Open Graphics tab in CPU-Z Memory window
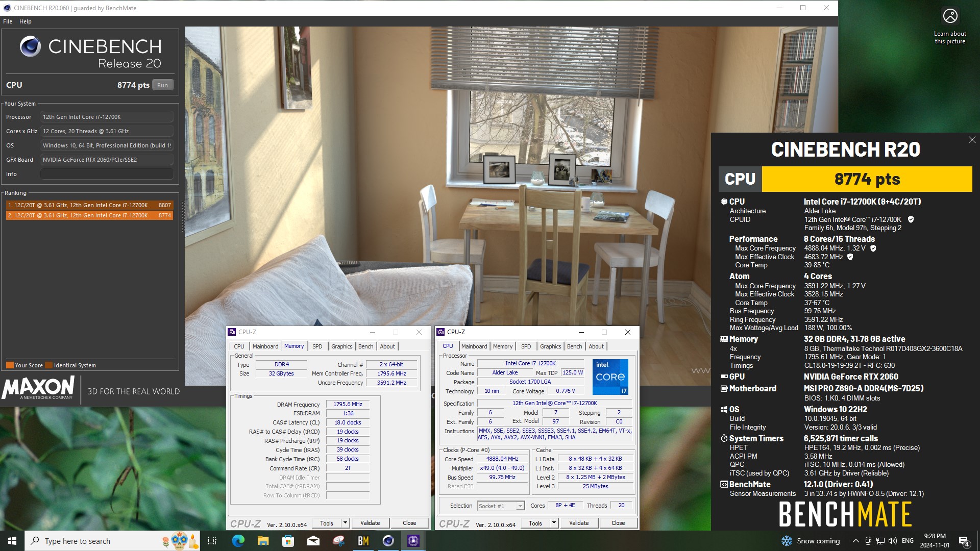This screenshot has width=980, height=551. pos(341,346)
